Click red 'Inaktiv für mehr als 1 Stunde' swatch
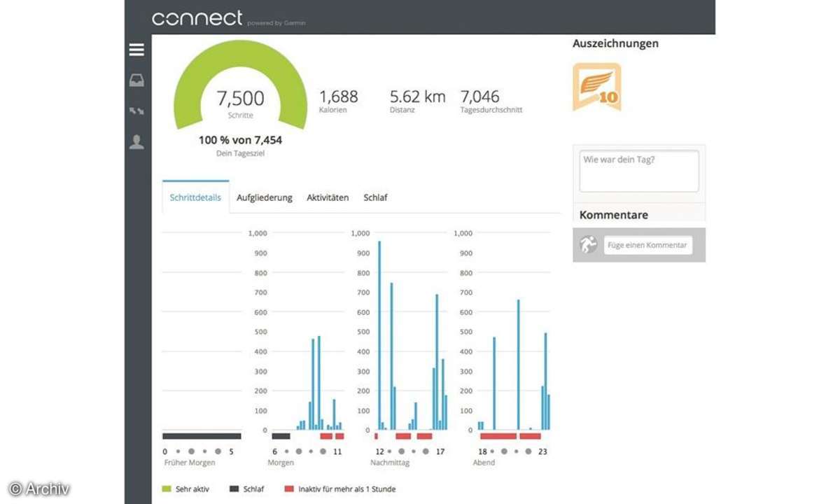Screen dimensions: 840x504 click(x=289, y=489)
